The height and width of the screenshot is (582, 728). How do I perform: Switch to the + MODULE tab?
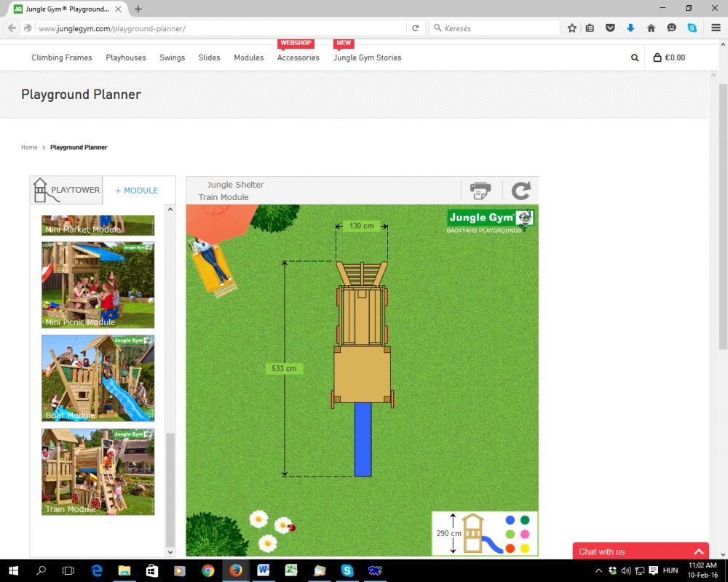pos(137,191)
